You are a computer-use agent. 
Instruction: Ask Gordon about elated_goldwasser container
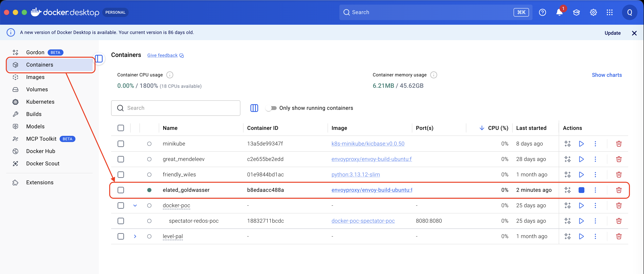[567, 190]
